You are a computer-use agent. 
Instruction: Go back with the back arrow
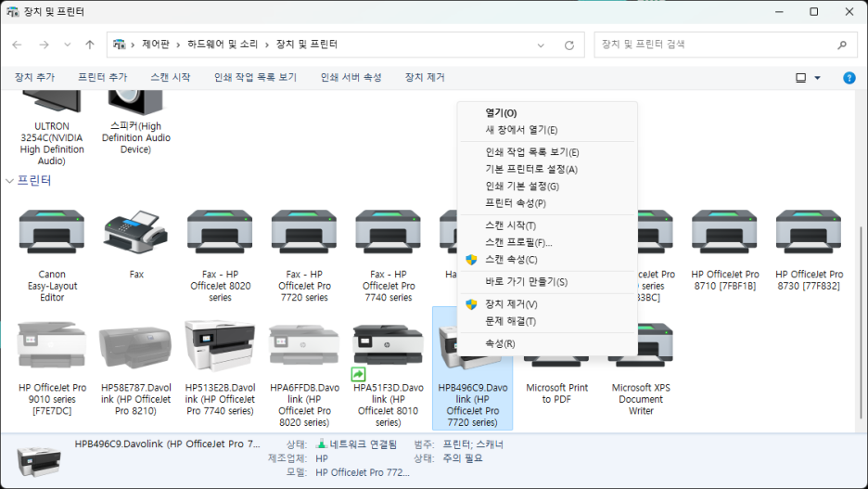point(18,45)
